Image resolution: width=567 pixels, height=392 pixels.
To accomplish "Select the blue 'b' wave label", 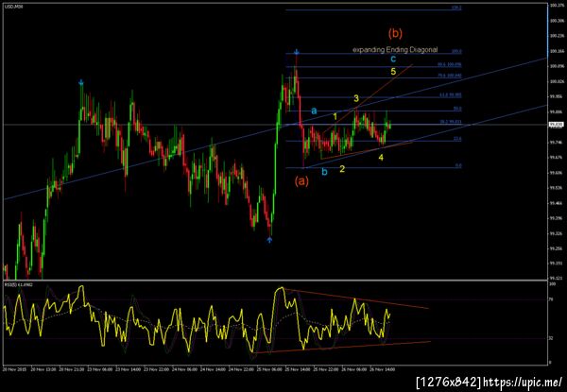I will click(x=324, y=172).
